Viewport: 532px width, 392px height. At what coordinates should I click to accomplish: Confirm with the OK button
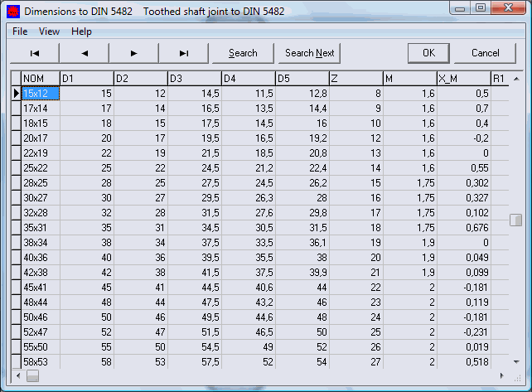[428, 53]
